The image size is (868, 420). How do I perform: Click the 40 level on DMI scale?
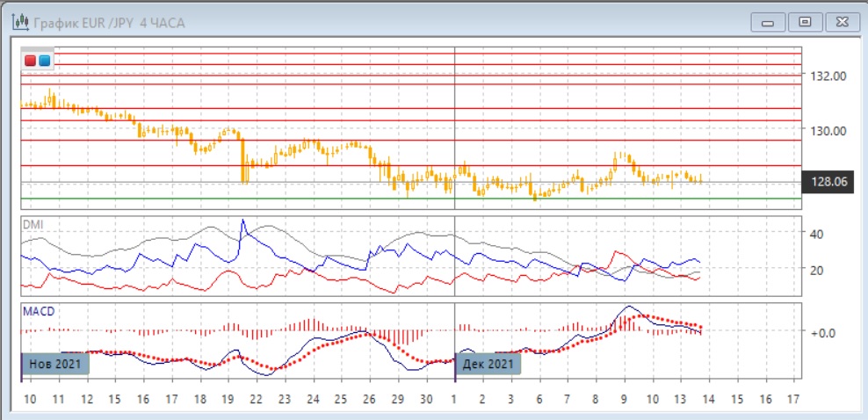click(814, 234)
